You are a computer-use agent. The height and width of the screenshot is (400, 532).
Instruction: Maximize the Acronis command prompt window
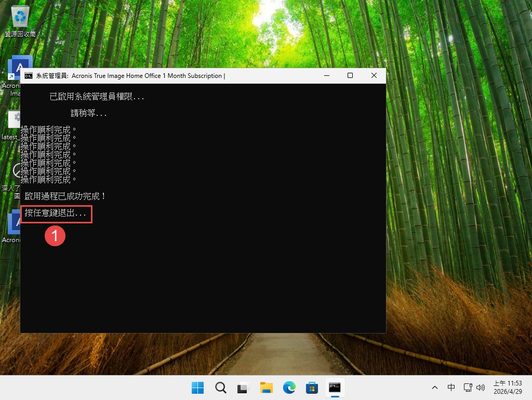pyautogui.click(x=350, y=76)
